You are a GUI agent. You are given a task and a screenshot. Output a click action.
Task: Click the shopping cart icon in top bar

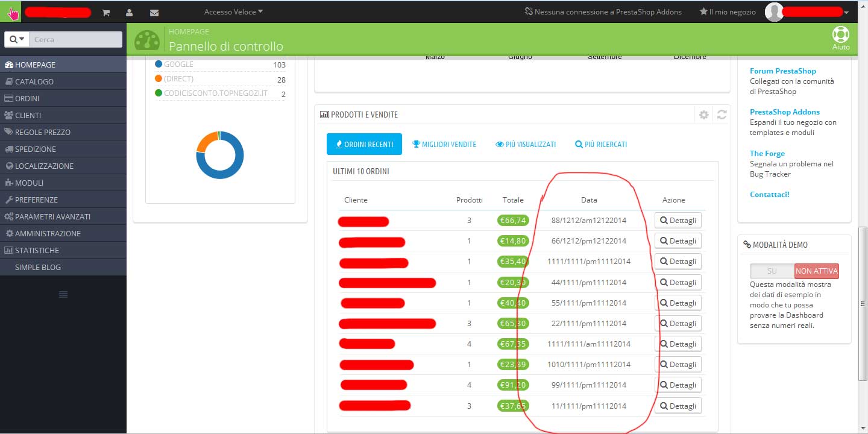(x=106, y=12)
